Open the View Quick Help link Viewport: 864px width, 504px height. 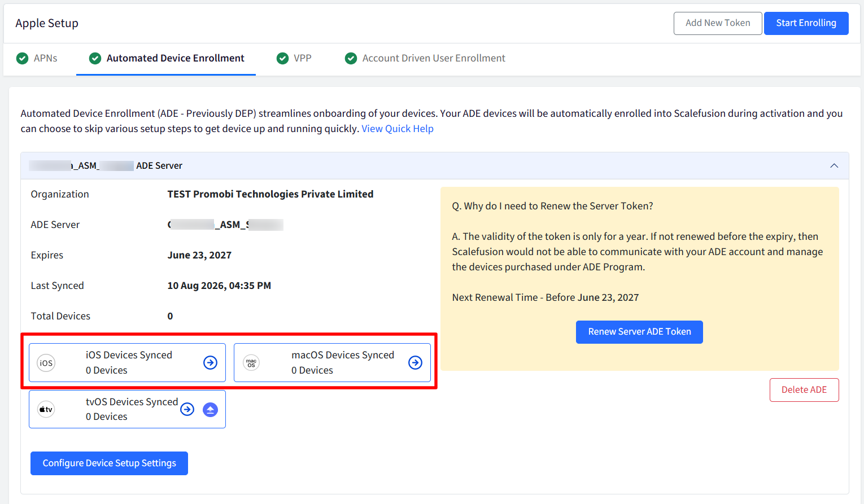click(398, 129)
